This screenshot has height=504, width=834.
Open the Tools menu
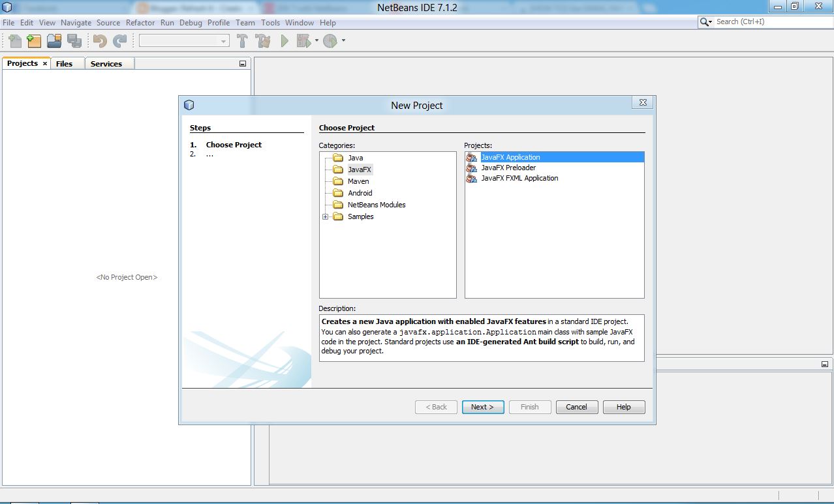pyautogui.click(x=270, y=22)
